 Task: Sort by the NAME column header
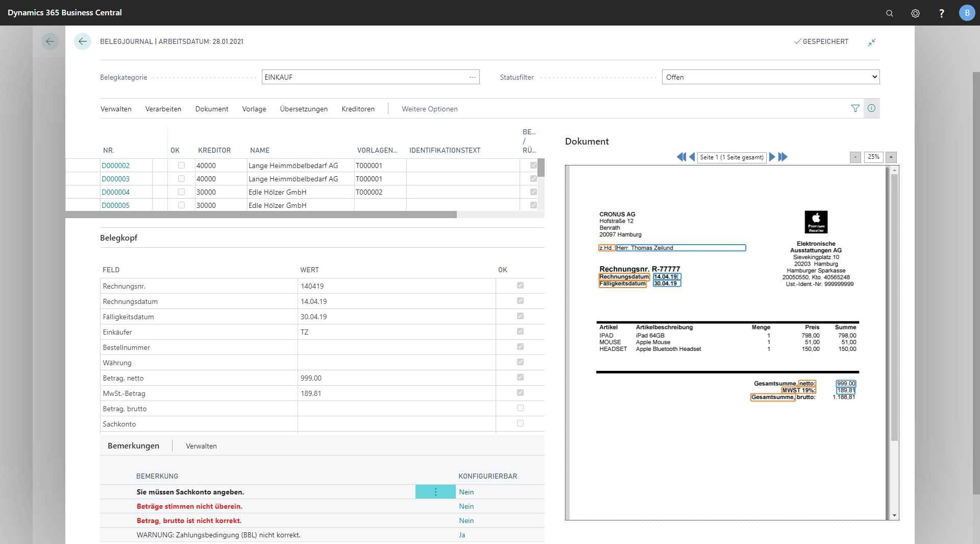click(x=260, y=150)
